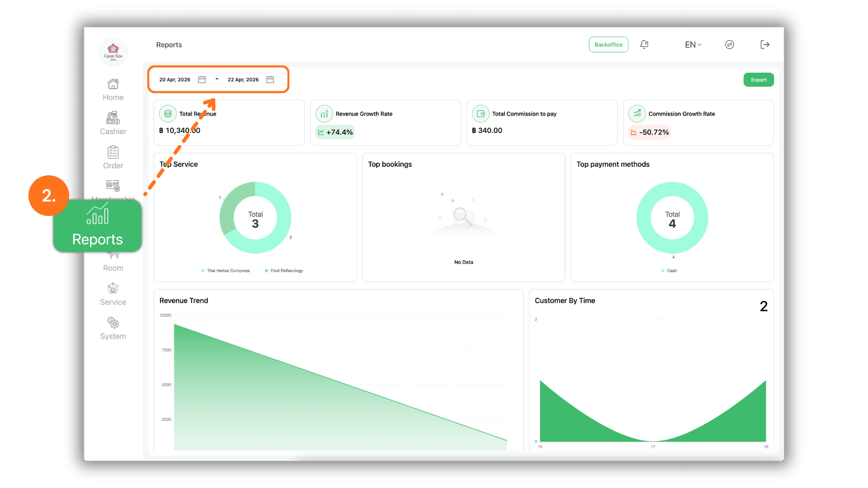Click the Revenue Growth Rate chart icon
This screenshot has width=868, height=488.
(x=324, y=114)
